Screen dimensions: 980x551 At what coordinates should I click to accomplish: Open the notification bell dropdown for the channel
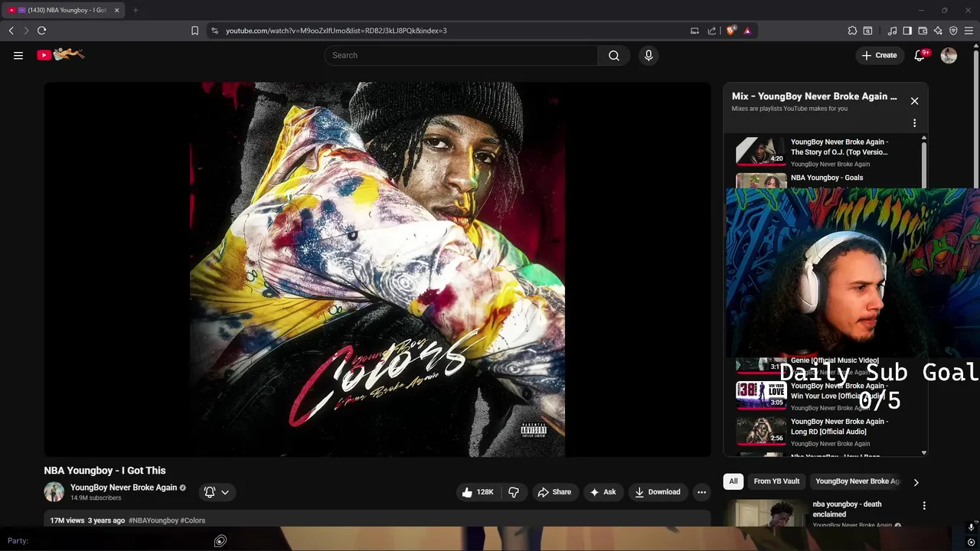217,492
